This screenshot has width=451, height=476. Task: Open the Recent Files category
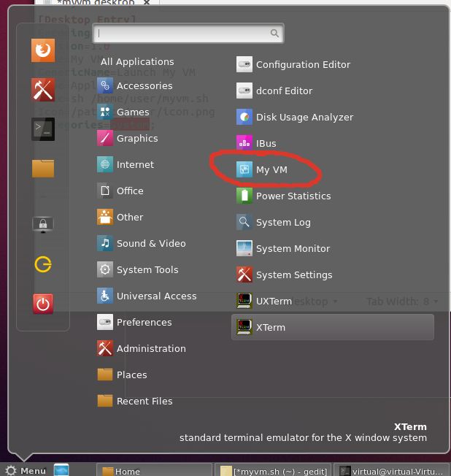pyautogui.click(x=135, y=401)
